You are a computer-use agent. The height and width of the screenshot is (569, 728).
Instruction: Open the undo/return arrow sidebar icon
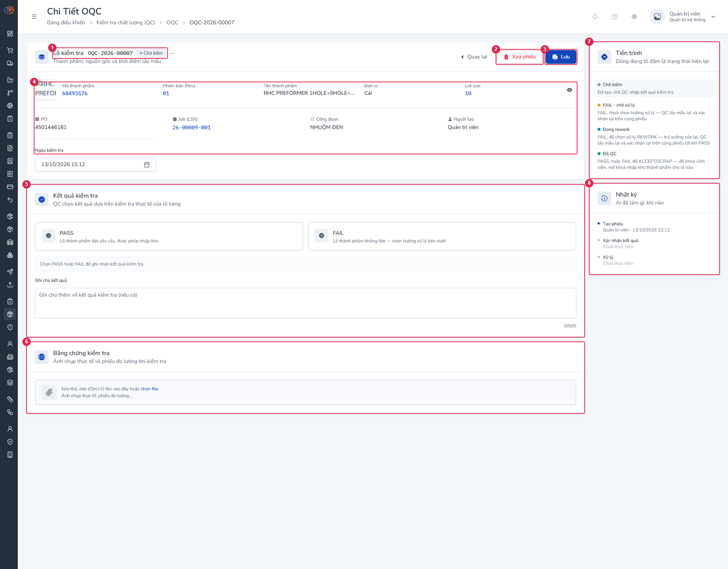(10, 200)
